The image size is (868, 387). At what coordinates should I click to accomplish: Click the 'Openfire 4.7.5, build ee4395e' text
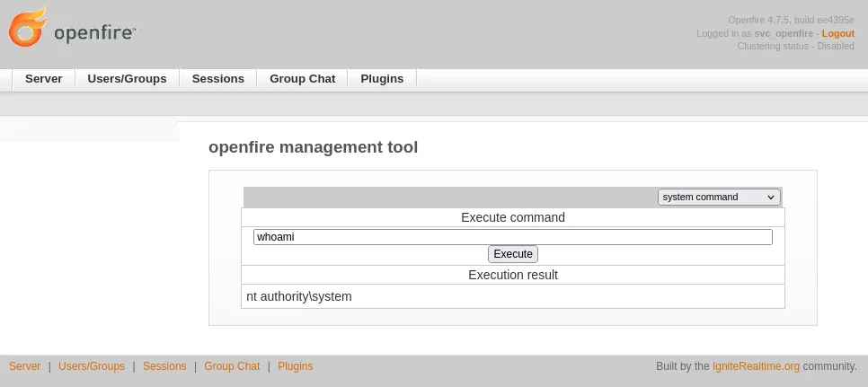coord(791,21)
